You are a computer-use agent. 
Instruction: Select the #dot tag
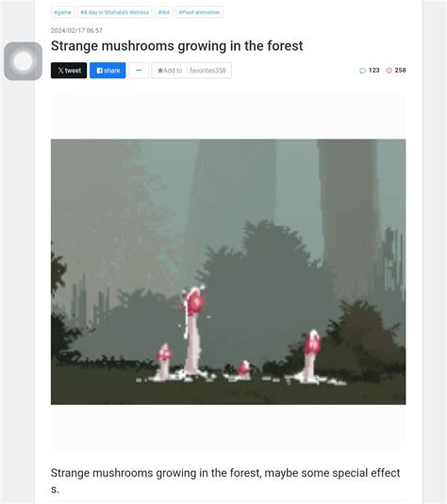tap(164, 12)
